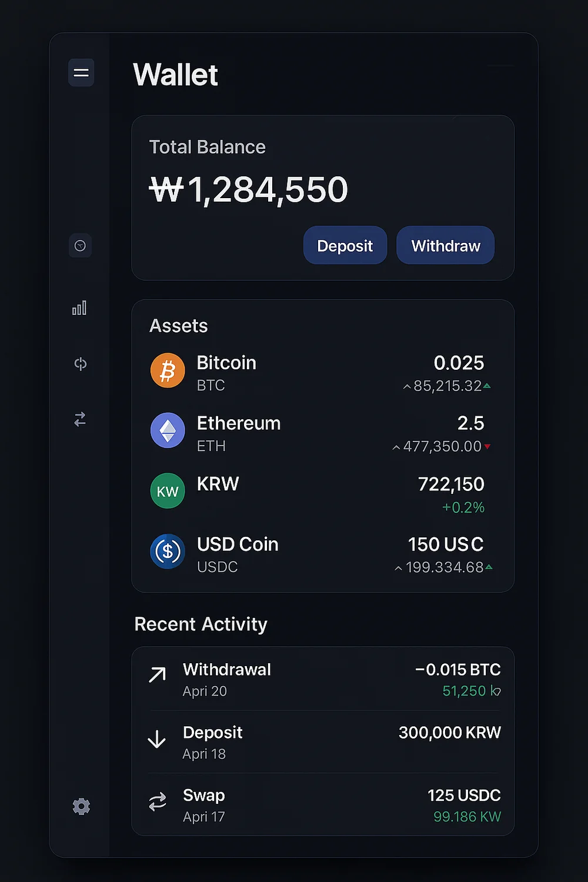Click the Ethereum diamond logo icon
588x882 pixels.
point(168,431)
